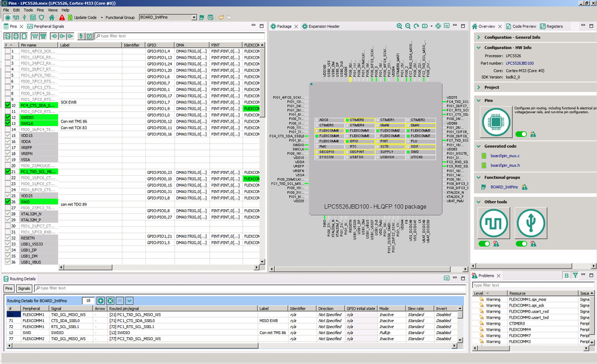Screen dimensions: 597x364
Task: Toggle CTIMER0 peripheral checkbox on the package
Action: pos(347,120)
